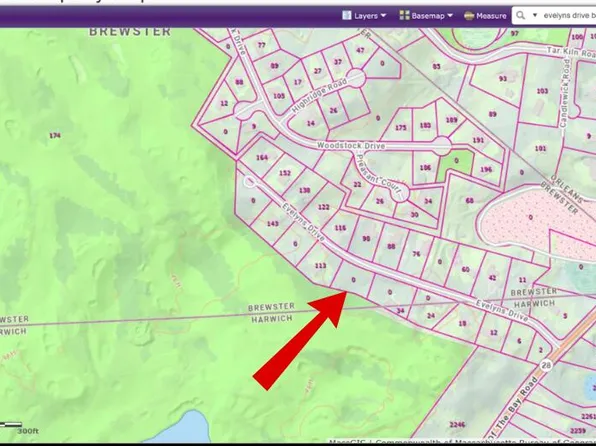The height and width of the screenshot is (446, 596).
Task: Expand the Basemap dropdown arrow
Action: [x=450, y=15]
